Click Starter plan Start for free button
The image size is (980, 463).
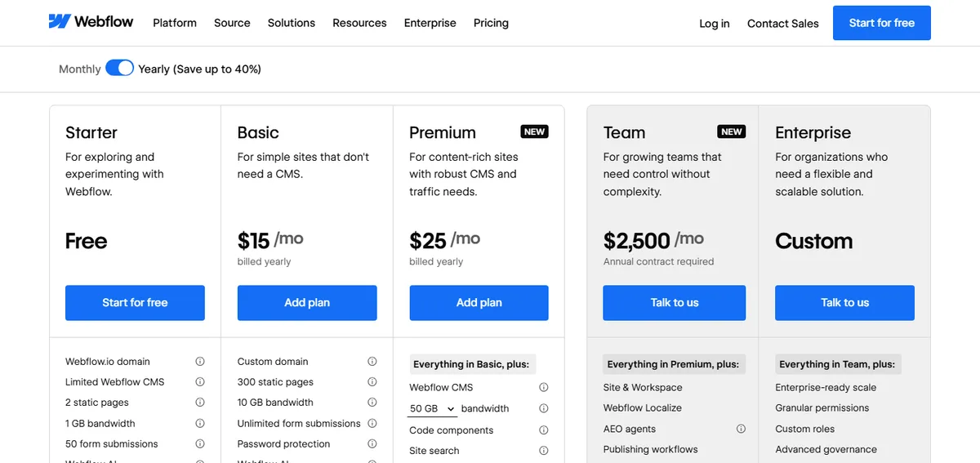pyautogui.click(x=135, y=302)
